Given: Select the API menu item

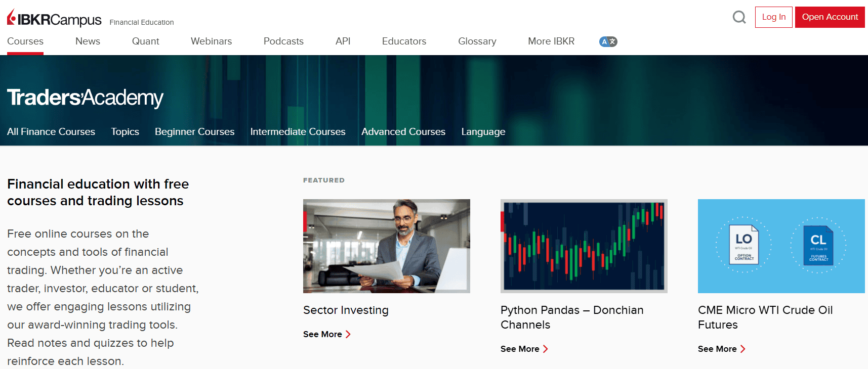Looking at the screenshot, I should [x=343, y=41].
